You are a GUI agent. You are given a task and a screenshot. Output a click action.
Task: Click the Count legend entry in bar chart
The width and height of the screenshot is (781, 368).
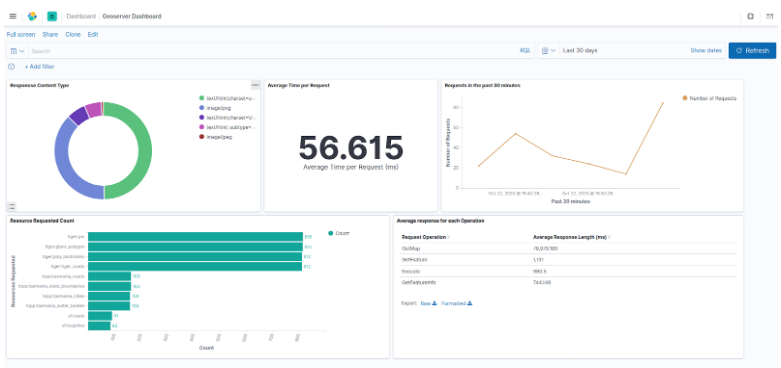pos(339,233)
